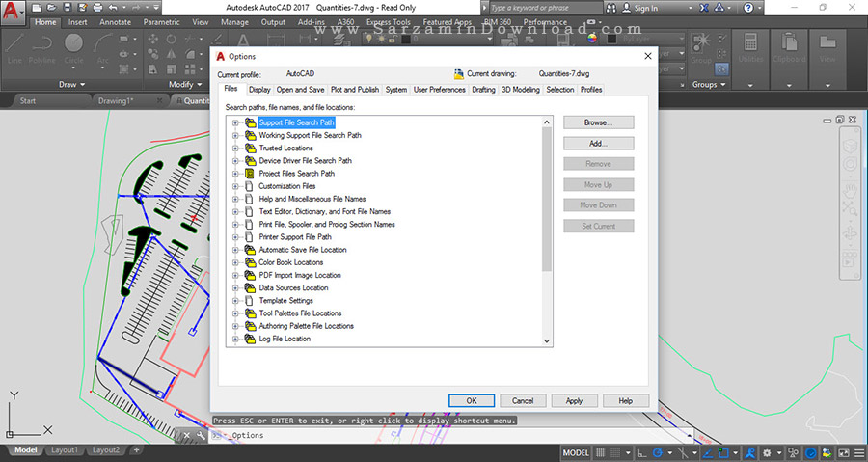868x462 pixels.
Task: Toggle MODEL space button in status bar
Action: coord(576,453)
